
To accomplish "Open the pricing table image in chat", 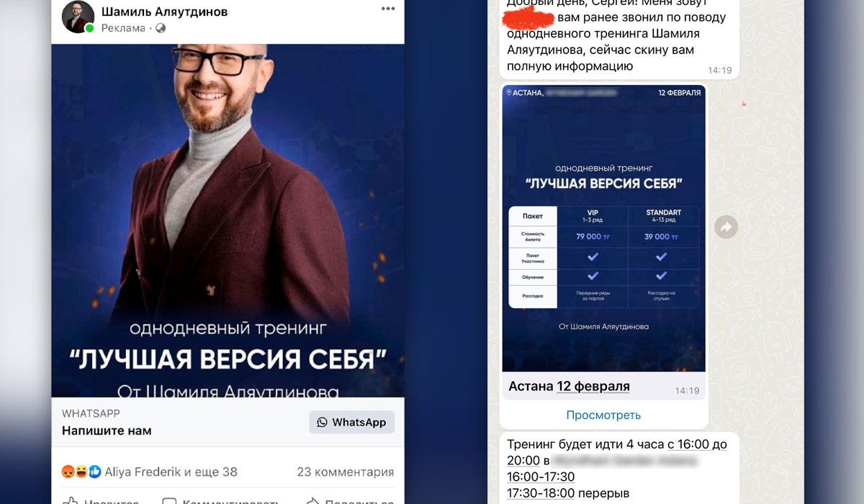I will tap(603, 229).
